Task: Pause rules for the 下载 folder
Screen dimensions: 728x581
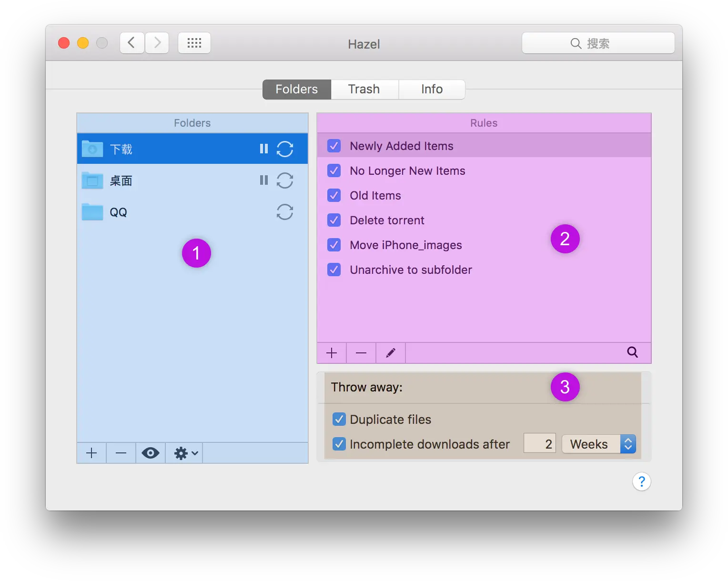Action: click(264, 149)
